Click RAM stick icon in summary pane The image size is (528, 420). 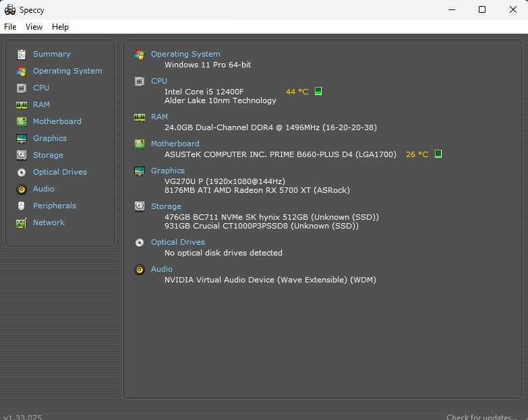pyautogui.click(x=140, y=117)
